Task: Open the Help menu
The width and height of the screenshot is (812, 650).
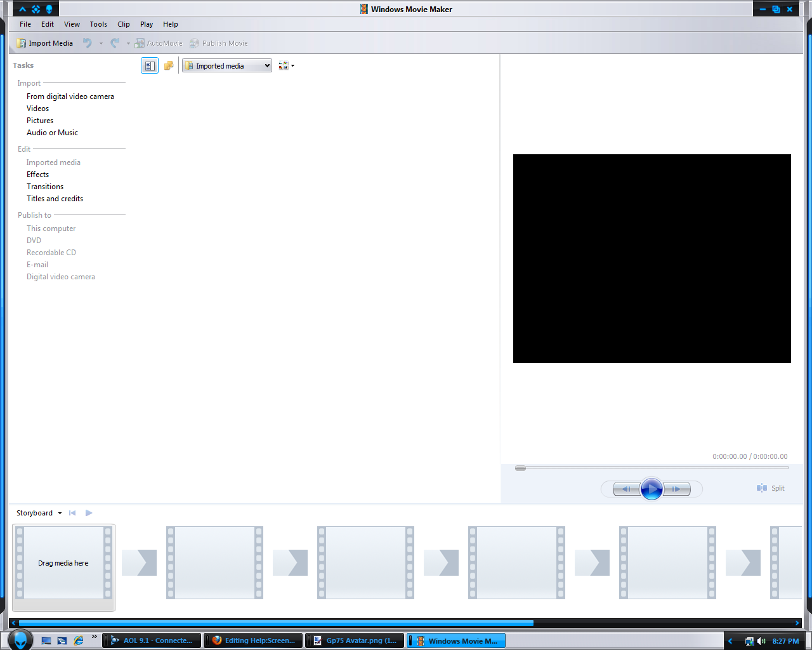Action: [171, 24]
